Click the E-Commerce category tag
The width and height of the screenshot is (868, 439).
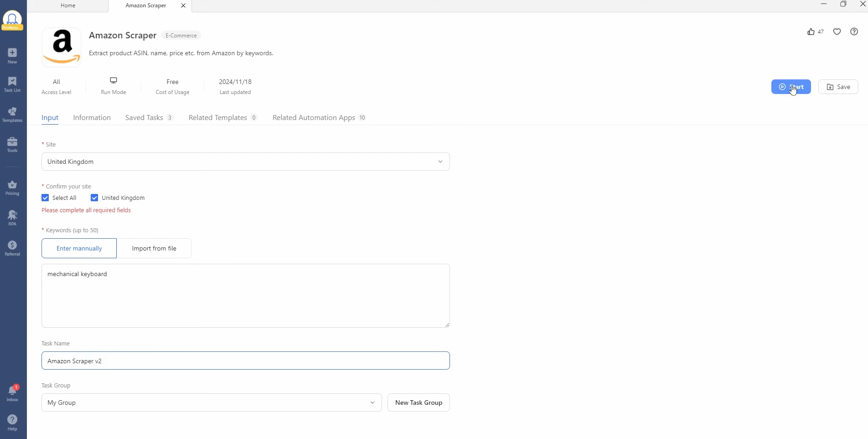pyautogui.click(x=181, y=35)
